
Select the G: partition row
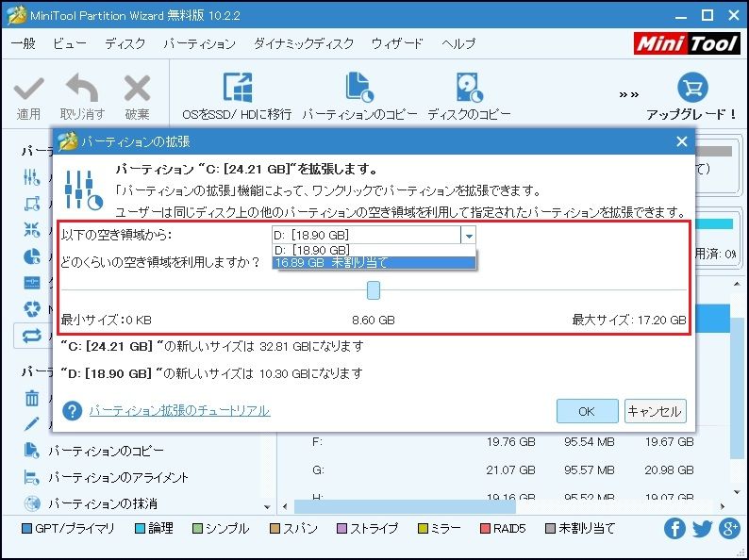click(x=504, y=470)
